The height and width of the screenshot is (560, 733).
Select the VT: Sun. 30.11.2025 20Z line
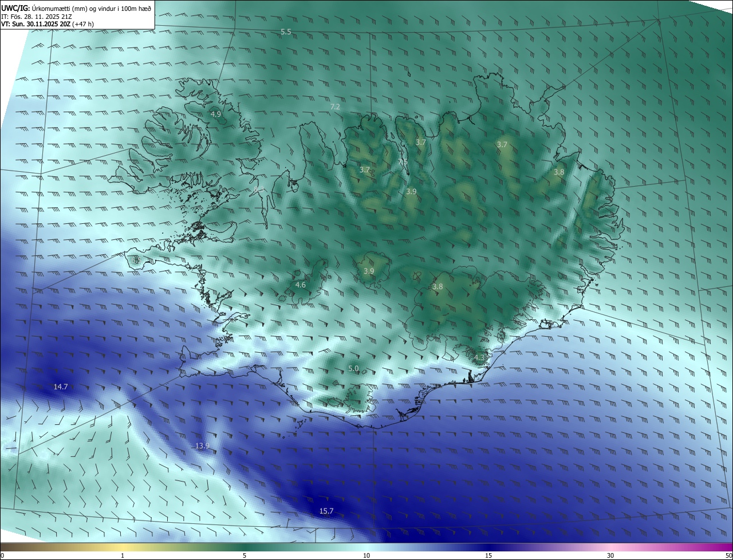coord(48,24)
